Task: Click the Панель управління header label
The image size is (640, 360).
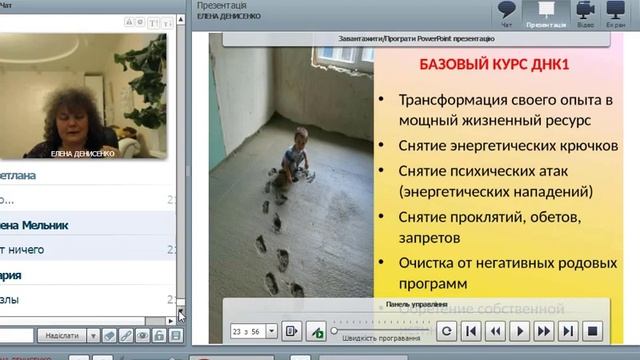Action: coord(416,304)
